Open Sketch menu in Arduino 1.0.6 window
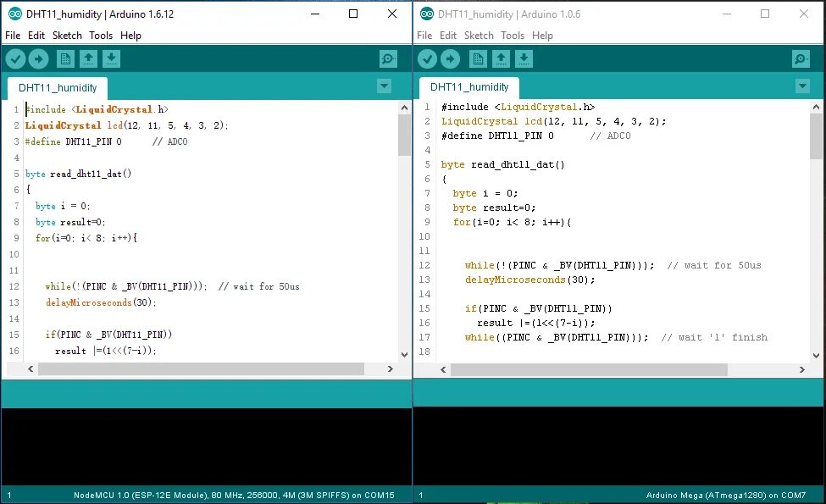This screenshot has width=826, height=504. click(479, 36)
